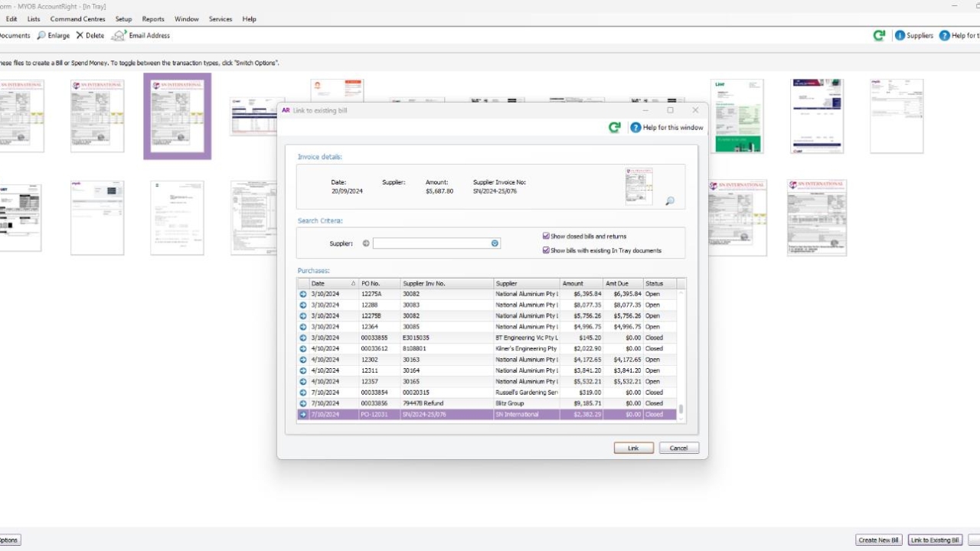Open the Lists menu
The image size is (980, 551).
[x=34, y=19]
